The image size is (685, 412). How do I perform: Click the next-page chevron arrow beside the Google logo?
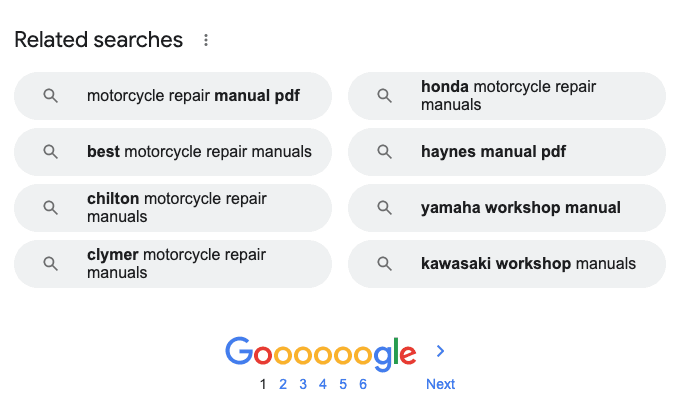pyautogui.click(x=440, y=351)
